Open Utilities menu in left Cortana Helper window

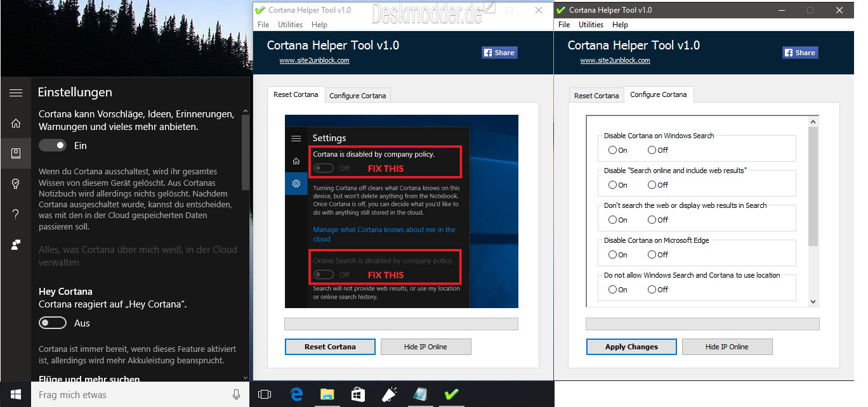pyautogui.click(x=290, y=25)
